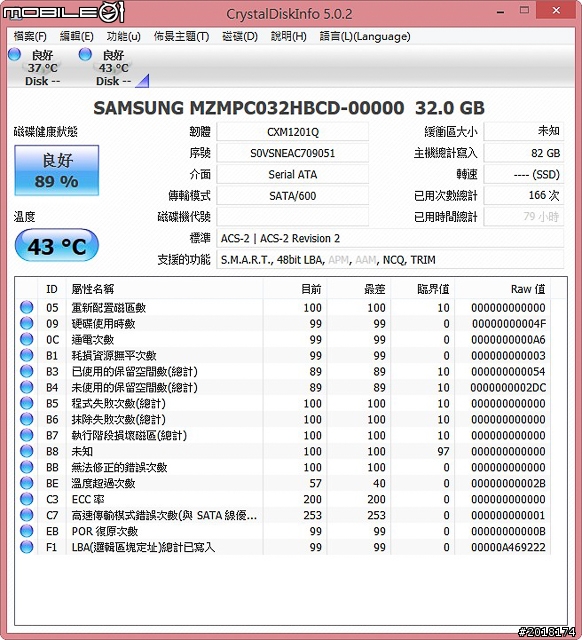
Task: Select the 37 °C disk tab
Action: [42, 67]
